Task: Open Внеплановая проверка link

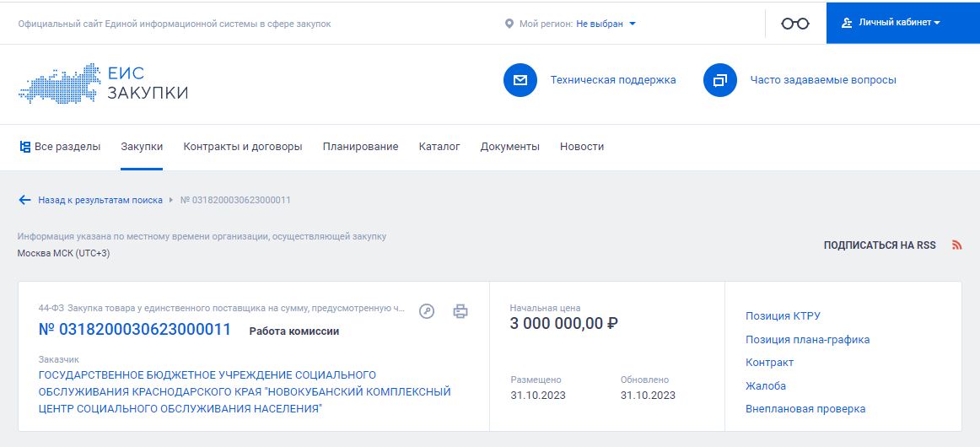Action: [805, 409]
